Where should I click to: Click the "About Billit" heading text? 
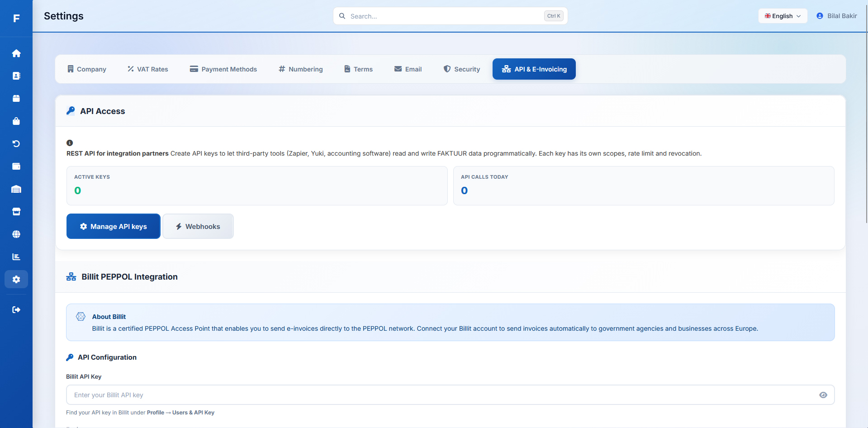pos(109,317)
